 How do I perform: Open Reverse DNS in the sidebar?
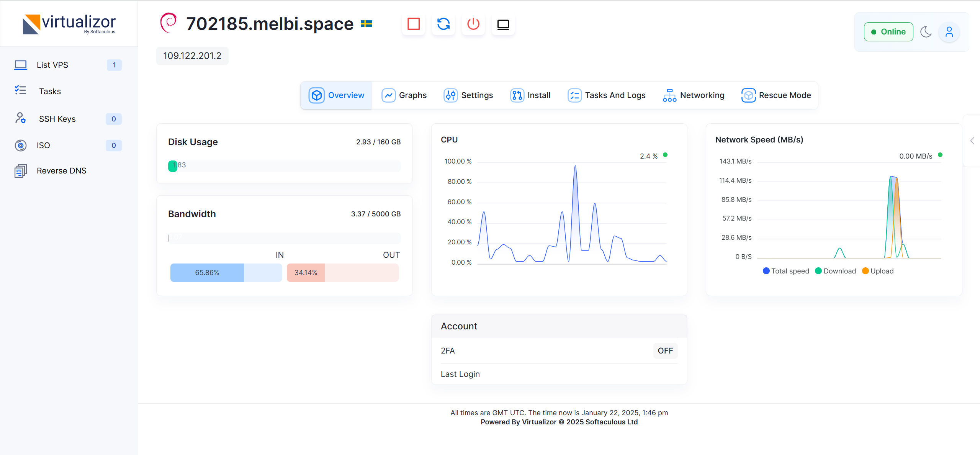(69, 171)
